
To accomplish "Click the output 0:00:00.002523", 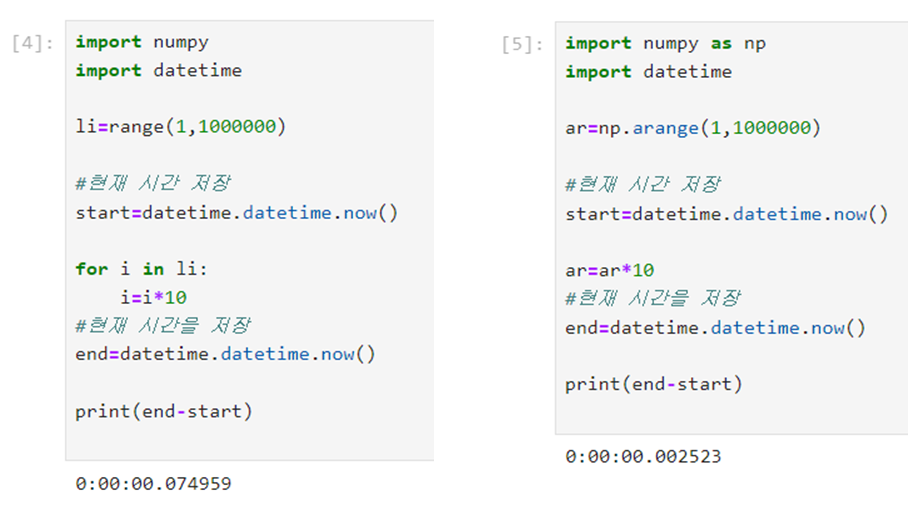I will (x=643, y=456).
